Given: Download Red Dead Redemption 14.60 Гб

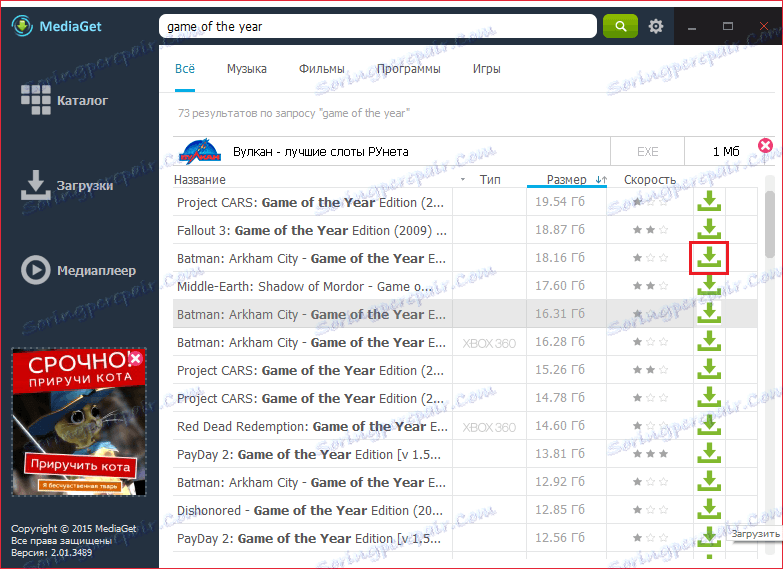Looking at the screenshot, I should [x=709, y=426].
